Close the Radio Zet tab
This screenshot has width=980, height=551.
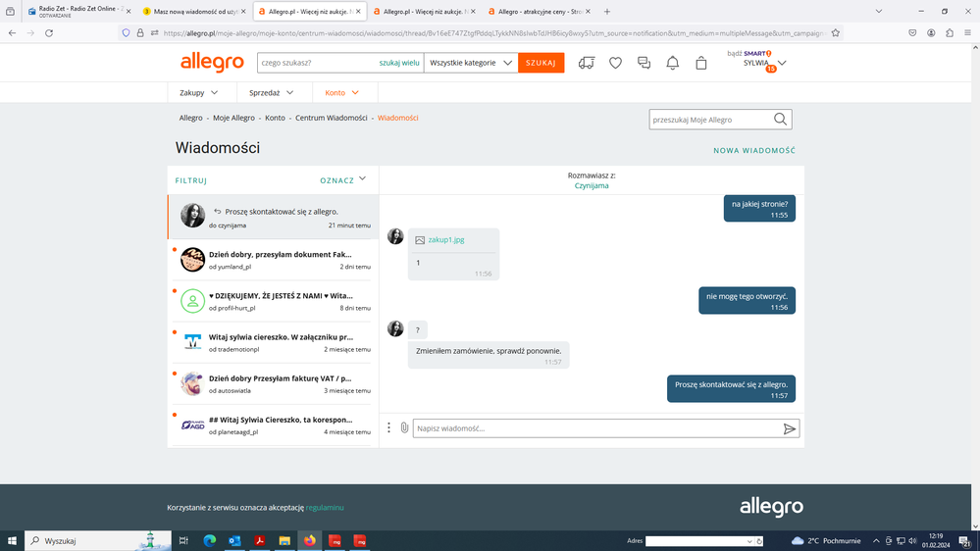(x=129, y=11)
